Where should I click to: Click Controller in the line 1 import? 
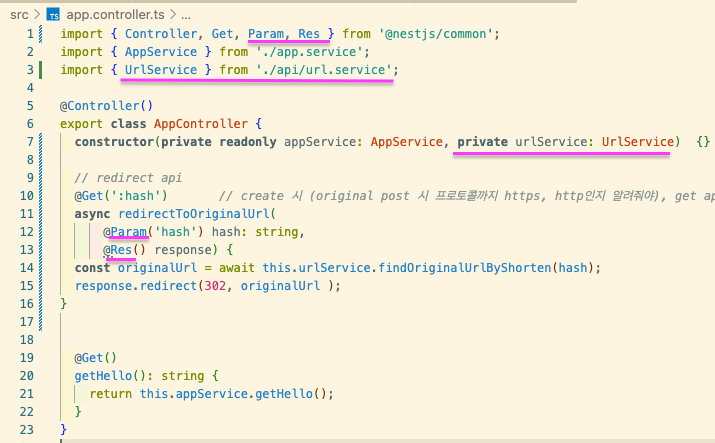[161, 34]
